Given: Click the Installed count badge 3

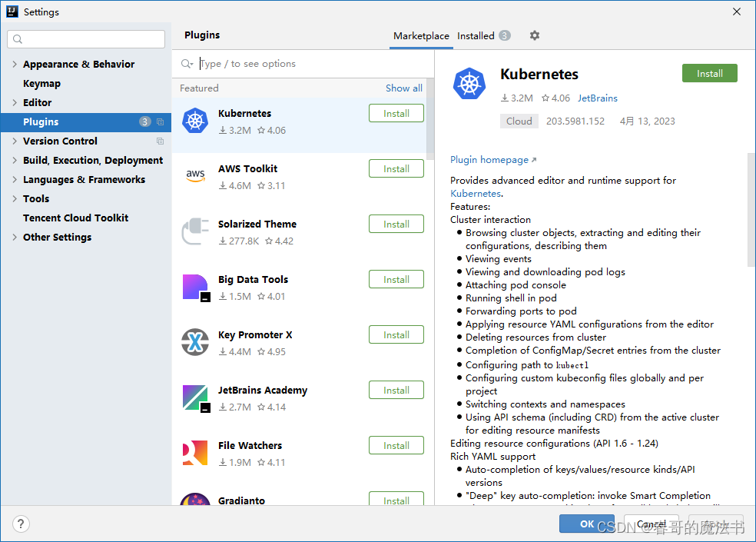Looking at the screenshot, I should click(504, 35).
